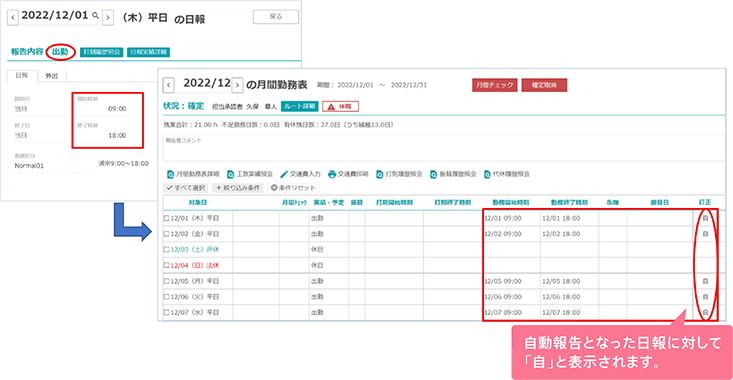Click the 2022/12/01 date field
The height and width of the screenshot is (380, 733).
pyautogui.click(x=55, y=15)
